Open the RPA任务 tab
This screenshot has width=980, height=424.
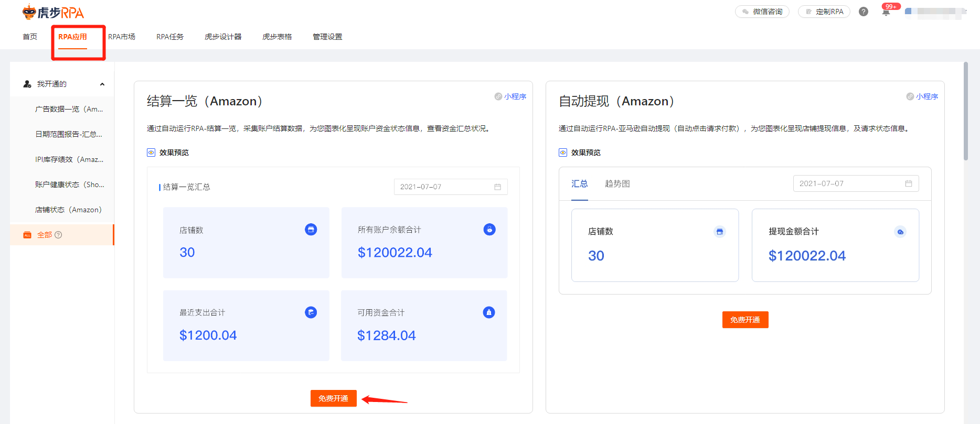pyautogui.click(x=170, y=37)
